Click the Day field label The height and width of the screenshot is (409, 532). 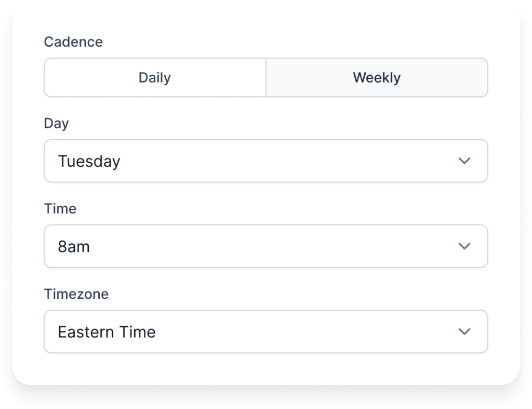click(57, 123)
